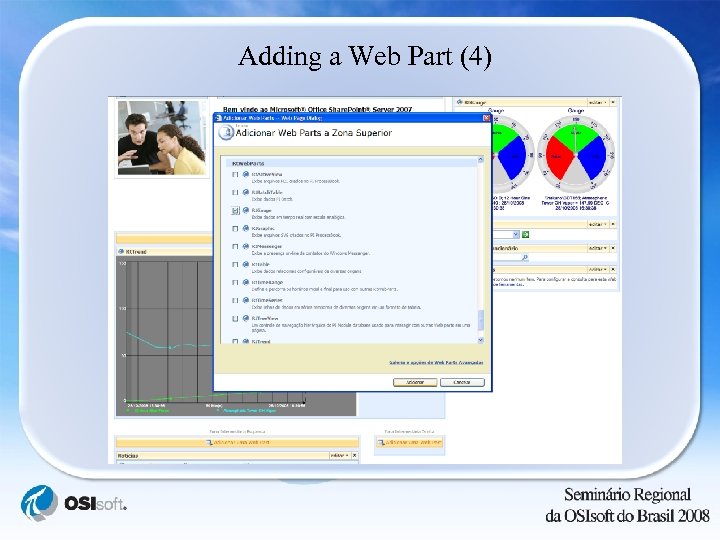Open editar menu of bottom right panel
The image size is (720, 540).
click(x=598, y=270)
